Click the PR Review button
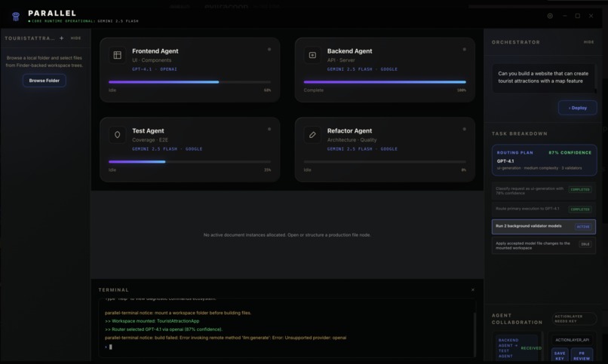608x364 pixels. pyautogui.click(x=582, y=356)
